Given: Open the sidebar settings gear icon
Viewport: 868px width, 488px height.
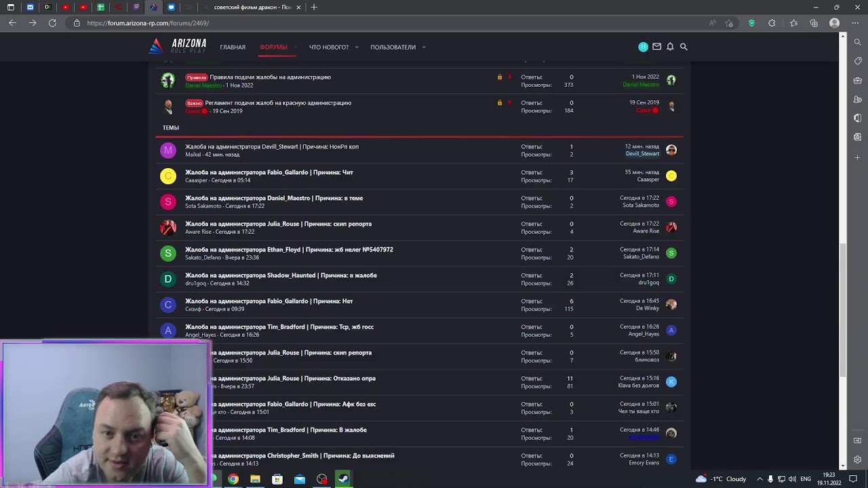Looking at the screenshot, I should [x=858, y=460].
